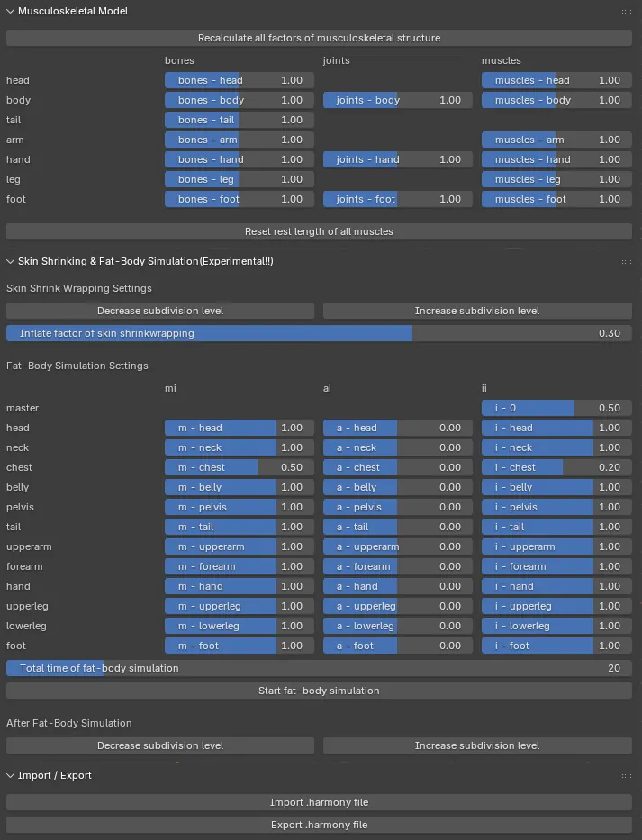Collapse Skin Shrinking & Fat-Body Simulation panel
642x840 pixels.
click(10, 261)
